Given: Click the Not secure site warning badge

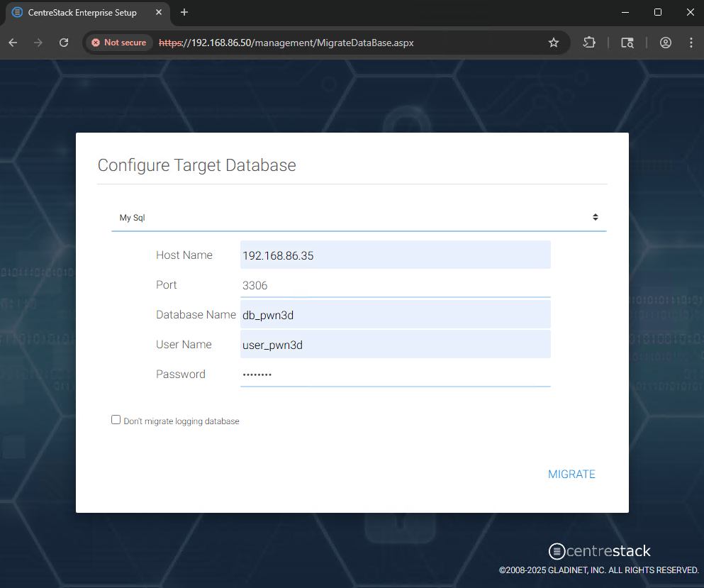Looking at the screenshot, I should [119, 43].
